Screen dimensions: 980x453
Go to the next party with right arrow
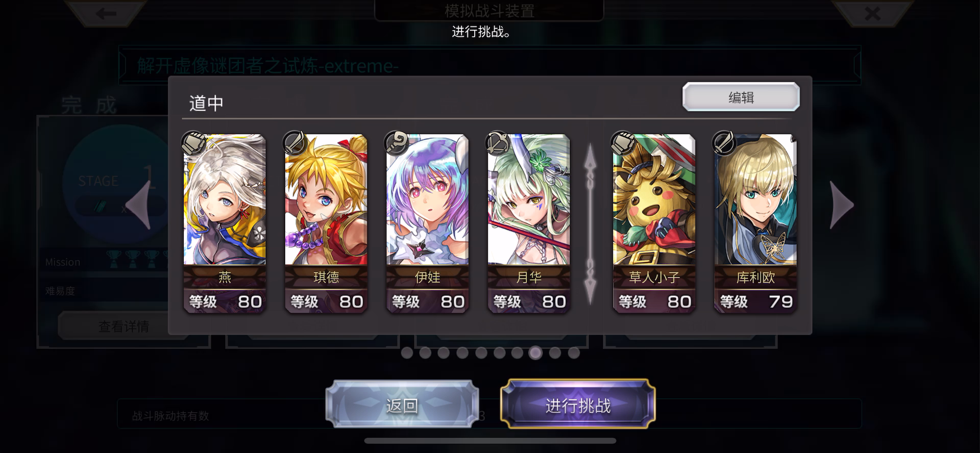click(842, 206)
